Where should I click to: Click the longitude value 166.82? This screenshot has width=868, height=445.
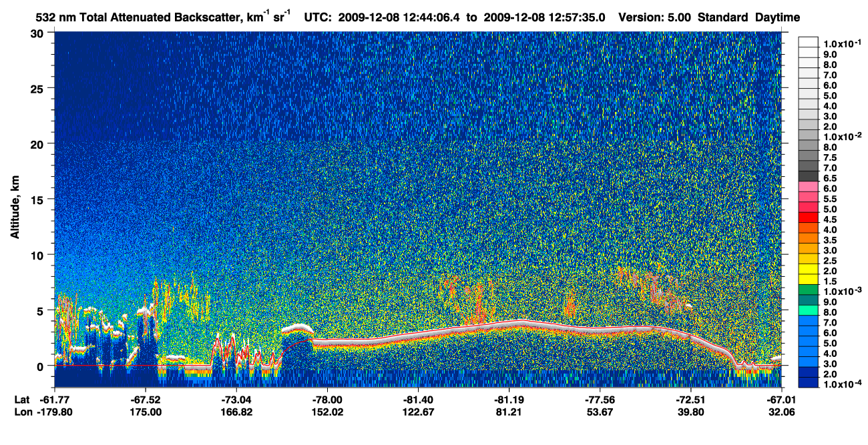236,412
